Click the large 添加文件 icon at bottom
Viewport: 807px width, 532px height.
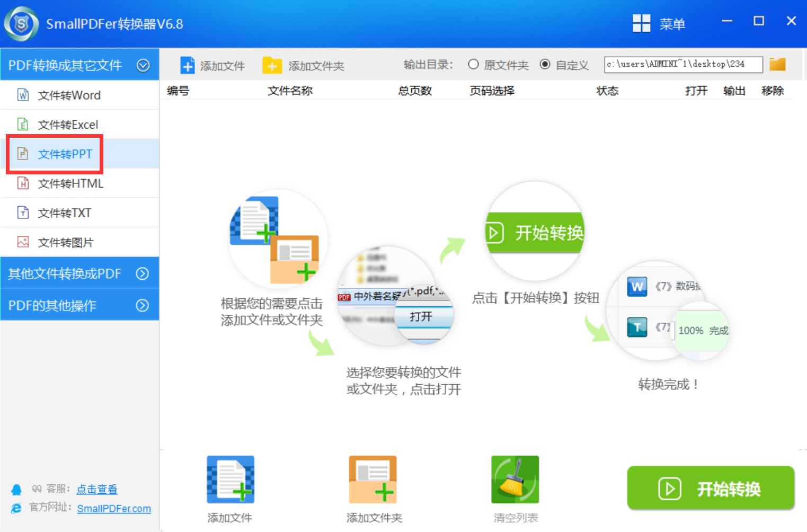click(230, 480)
